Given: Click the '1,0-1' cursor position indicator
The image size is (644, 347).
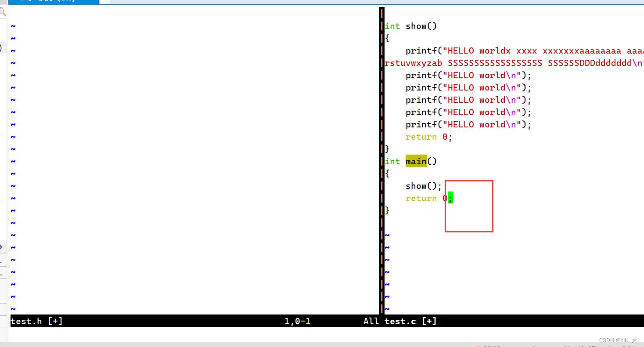Looking at the screenshot, I should click(297, 321).
